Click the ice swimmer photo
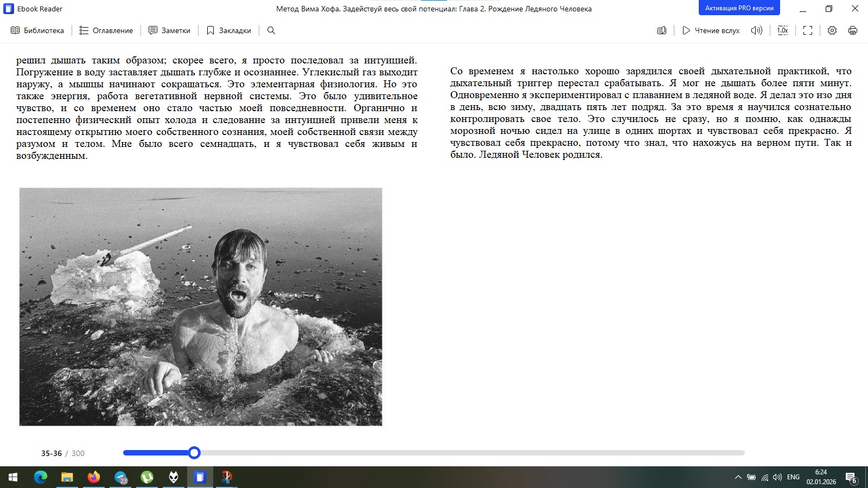The width and height of the screenshot is (868, 488). pyautogui.click(x=201, y=307)
